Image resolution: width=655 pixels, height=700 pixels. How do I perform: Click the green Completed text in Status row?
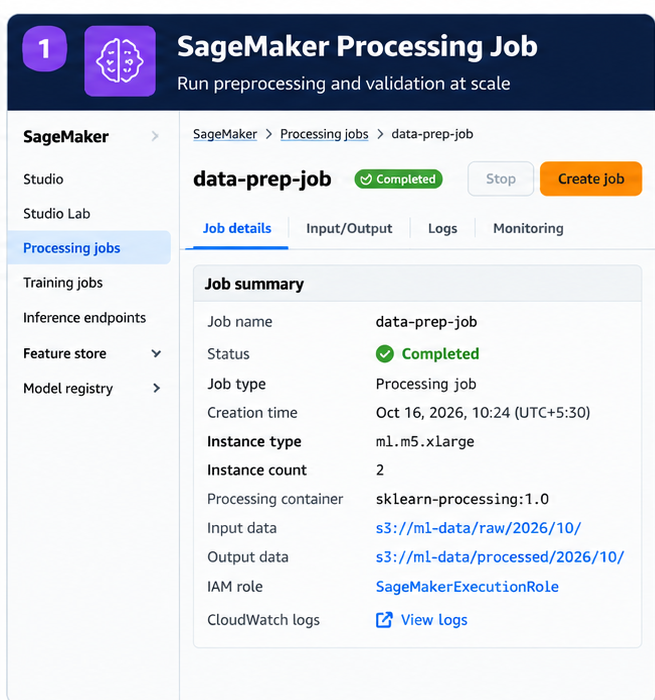(x=440, y=354)
